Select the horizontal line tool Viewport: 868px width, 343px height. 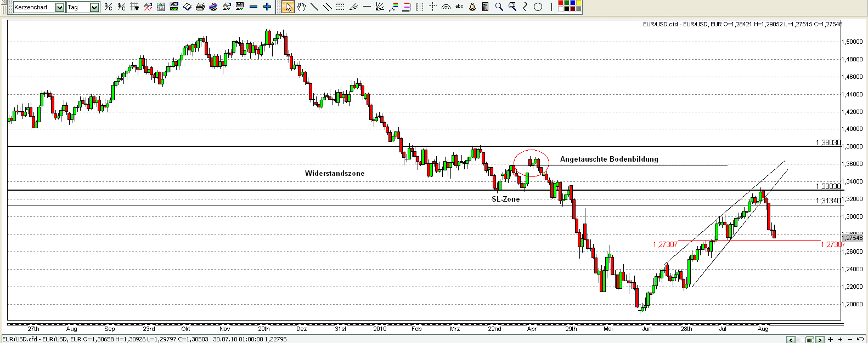(x=367, y=7)
